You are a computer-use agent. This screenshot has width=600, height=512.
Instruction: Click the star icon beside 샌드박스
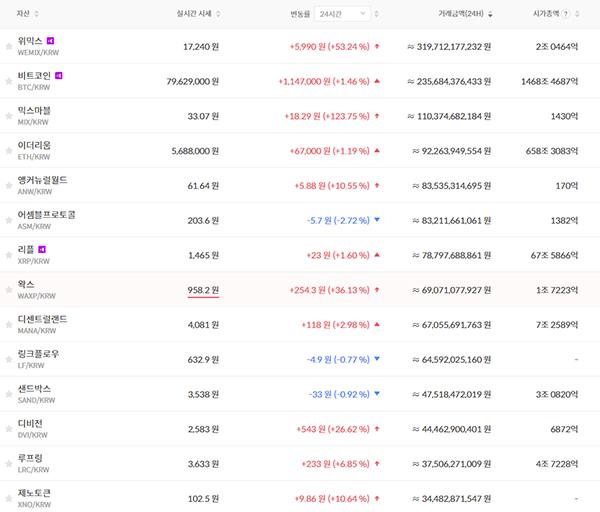[x=9, y=394]
